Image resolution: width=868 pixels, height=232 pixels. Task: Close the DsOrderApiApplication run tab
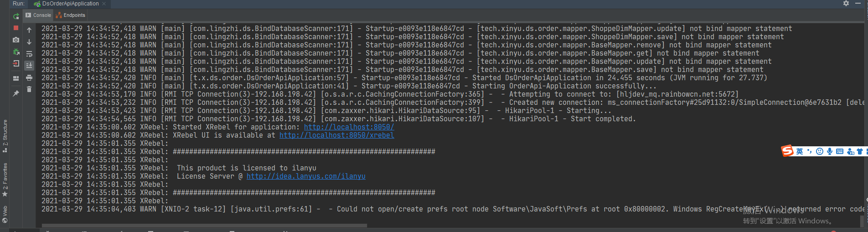(x=104, y=4)
